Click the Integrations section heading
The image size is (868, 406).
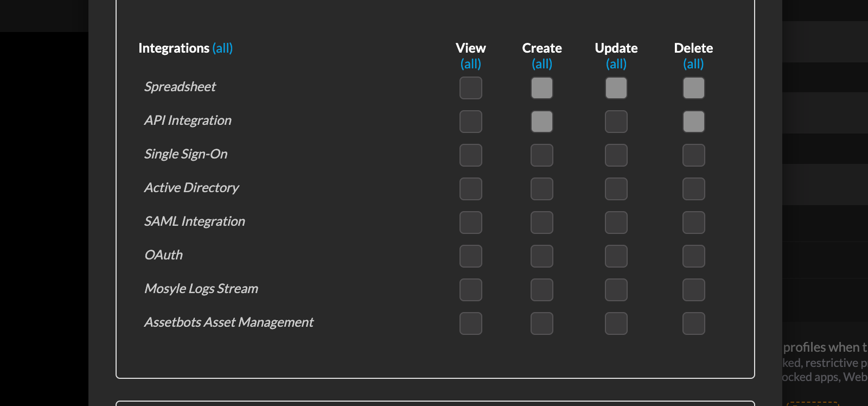click(174, 48)
